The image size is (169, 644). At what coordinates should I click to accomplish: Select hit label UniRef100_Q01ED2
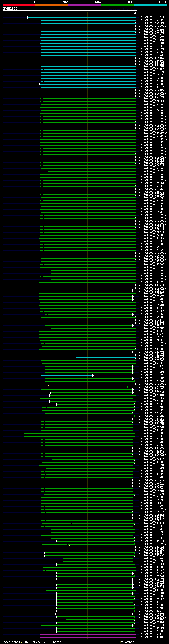(x=152, y=90)
